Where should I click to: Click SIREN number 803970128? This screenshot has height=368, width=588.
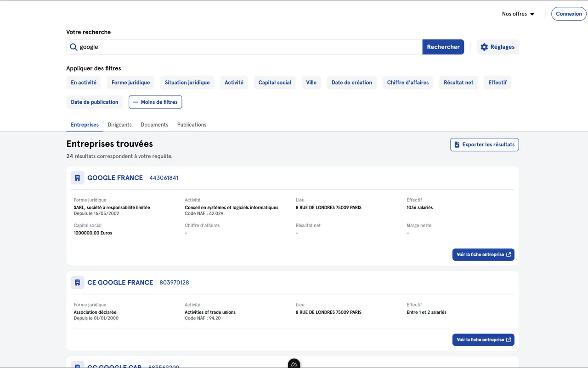[x=175, y=283]
